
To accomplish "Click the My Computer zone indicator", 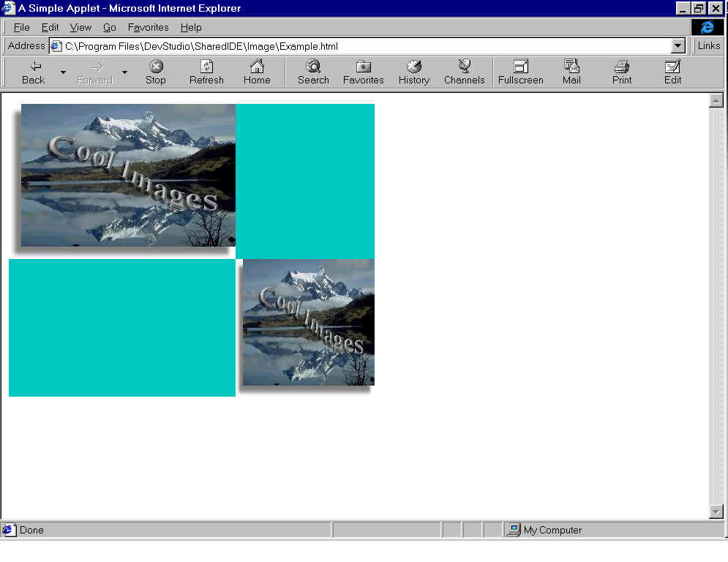I will tap(613, 530).
